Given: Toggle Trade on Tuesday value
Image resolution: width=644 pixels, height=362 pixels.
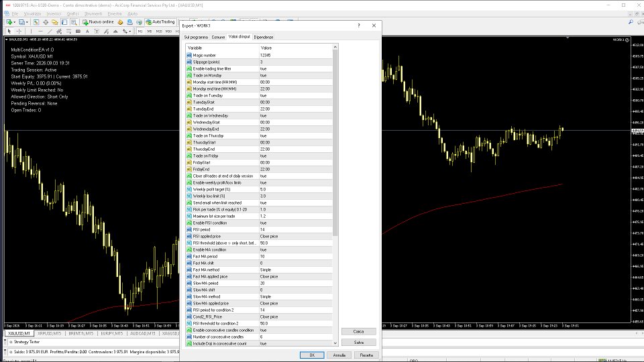Looking at the screenshot, I should [296, 96].
